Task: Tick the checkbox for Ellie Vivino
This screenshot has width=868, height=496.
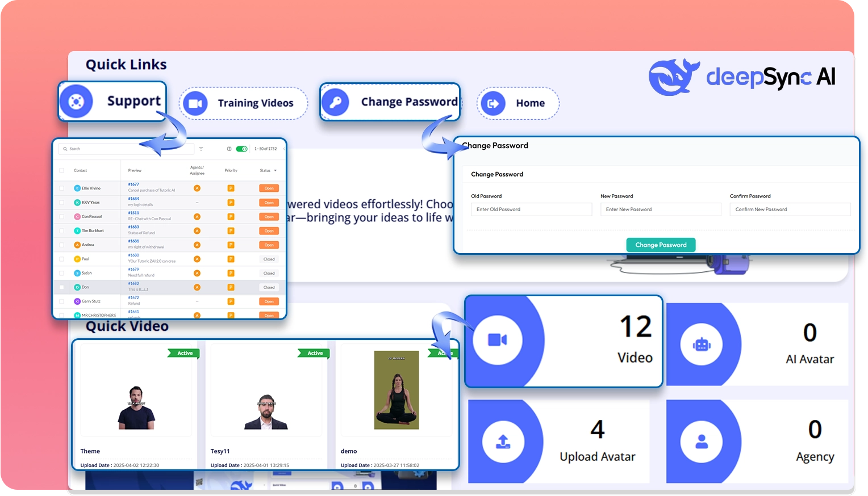Action: [62, 188]
